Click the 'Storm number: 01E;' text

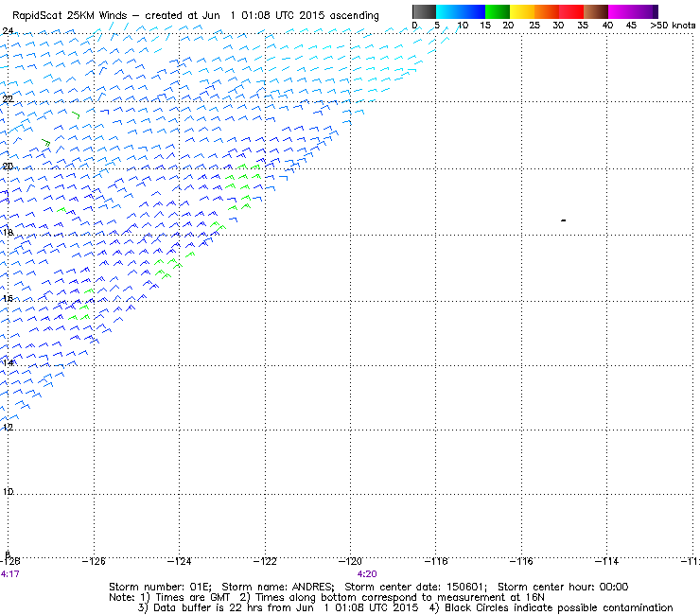pyautogui.click(x=160, y=587)
